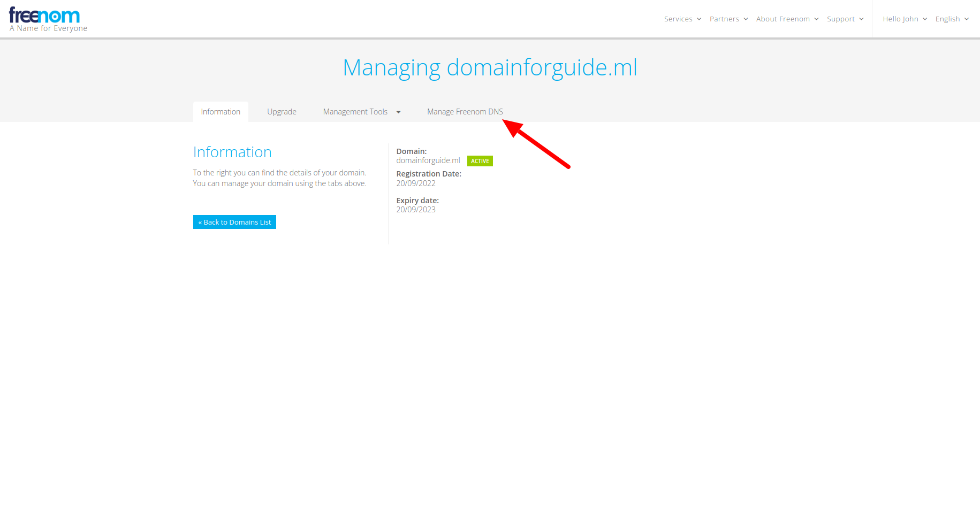Image resolution: width=980 pixels, height=507 pixels.
Task: Select the Information tab
Action: (221, 112)
